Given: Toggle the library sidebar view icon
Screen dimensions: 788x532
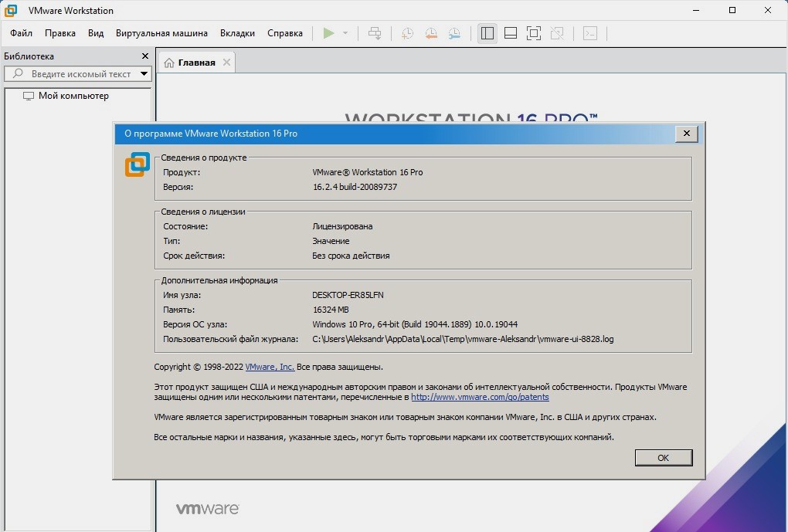Looking at the screenshot, I should point(487,34).
